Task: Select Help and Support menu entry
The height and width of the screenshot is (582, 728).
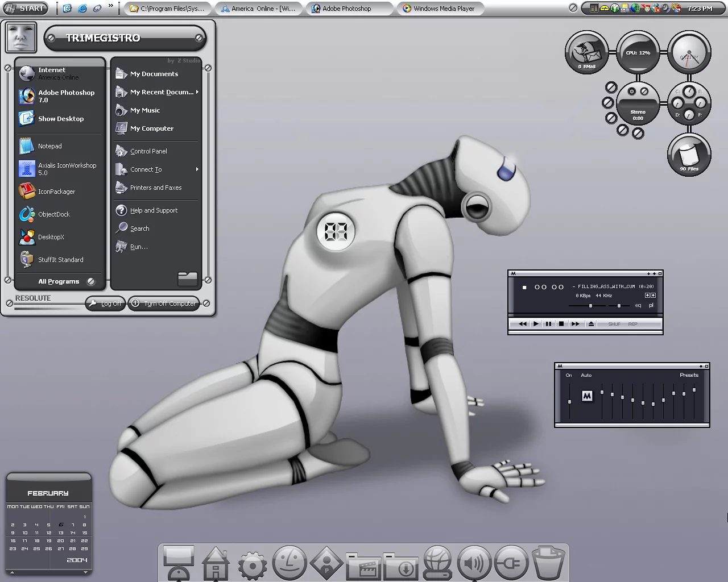Action: [x=154, y=210]
